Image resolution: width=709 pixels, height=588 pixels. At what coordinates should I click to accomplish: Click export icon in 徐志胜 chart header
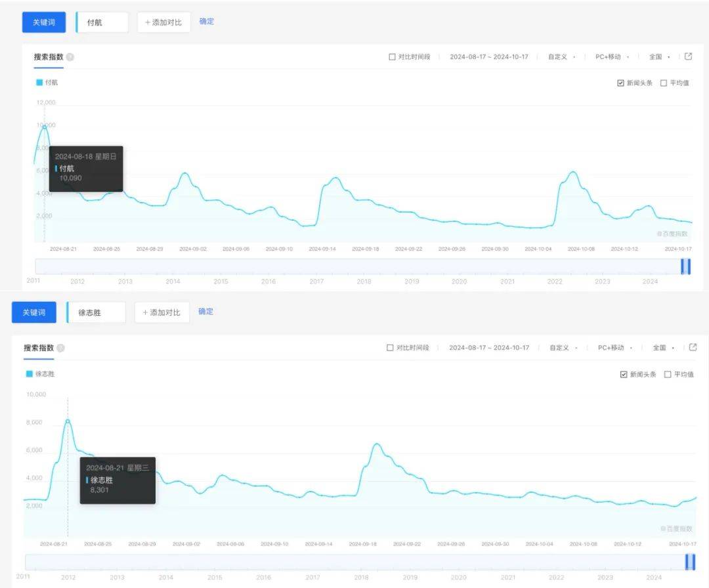[x=691, y=347]
